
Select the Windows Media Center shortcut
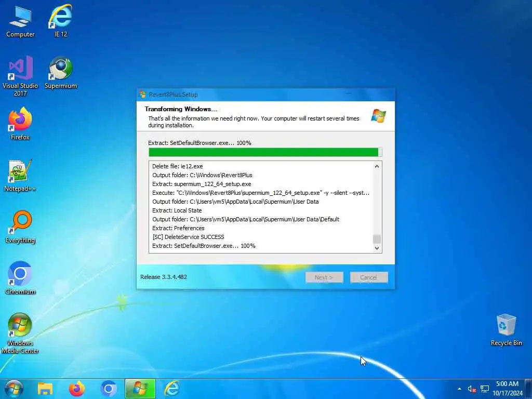[20, 333]
